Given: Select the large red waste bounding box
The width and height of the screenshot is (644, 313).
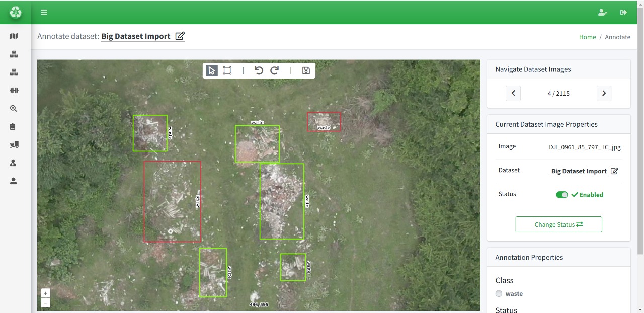Looking at the screenshot, I should click(172, 201).
